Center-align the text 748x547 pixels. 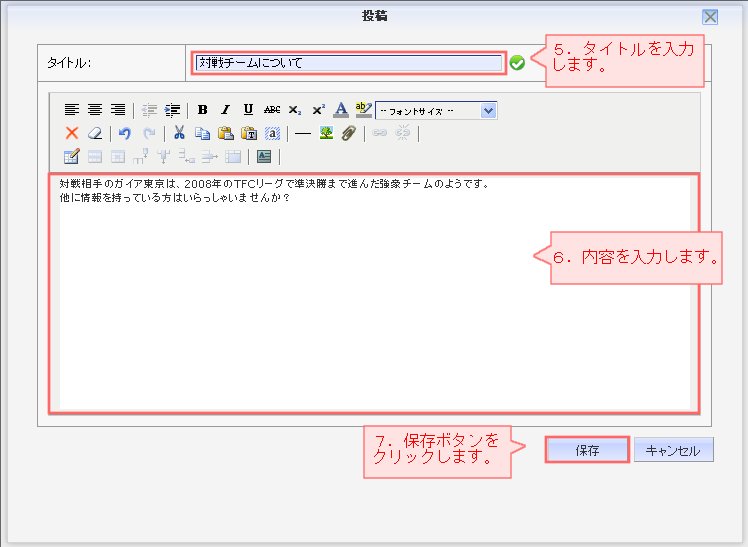point(95,110)
